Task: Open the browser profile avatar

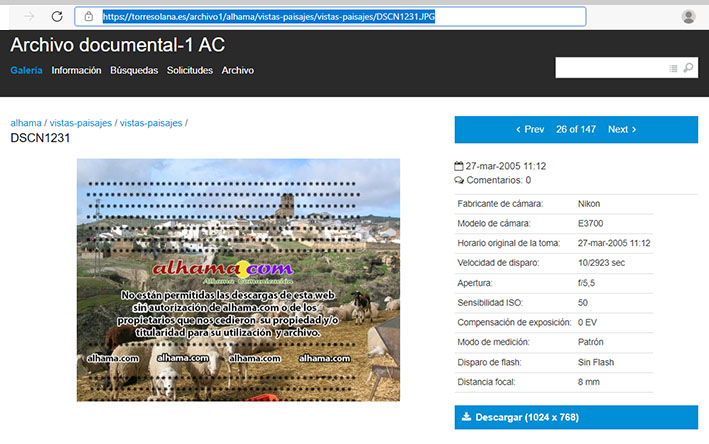Action: (688, 17)
